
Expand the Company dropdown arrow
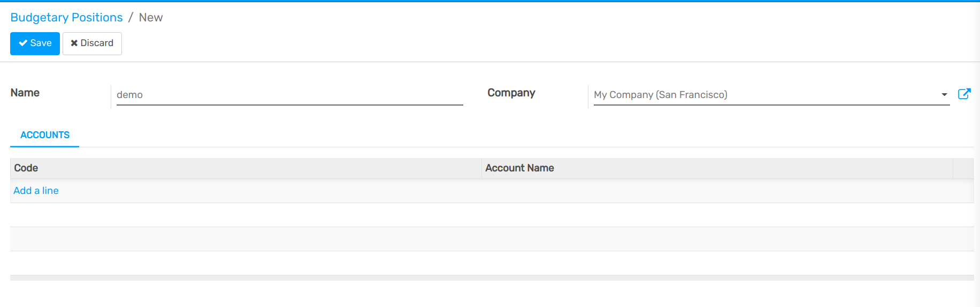pos(944,95)
